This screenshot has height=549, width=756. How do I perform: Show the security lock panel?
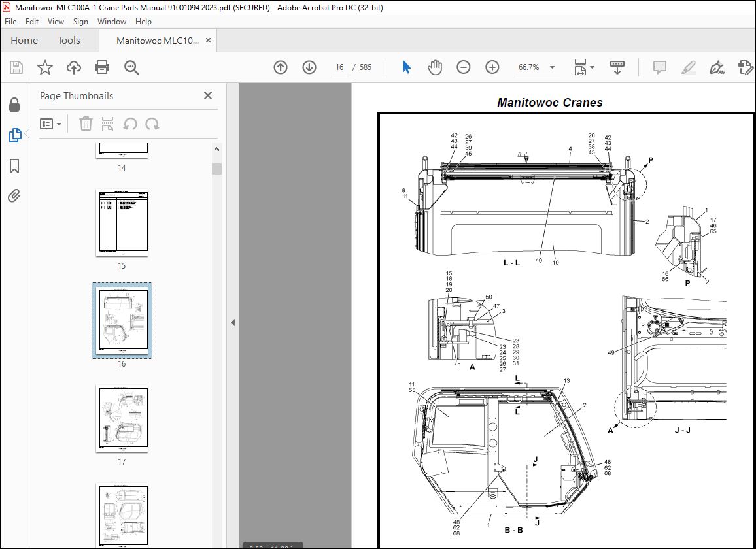click(x=14, y=105)
